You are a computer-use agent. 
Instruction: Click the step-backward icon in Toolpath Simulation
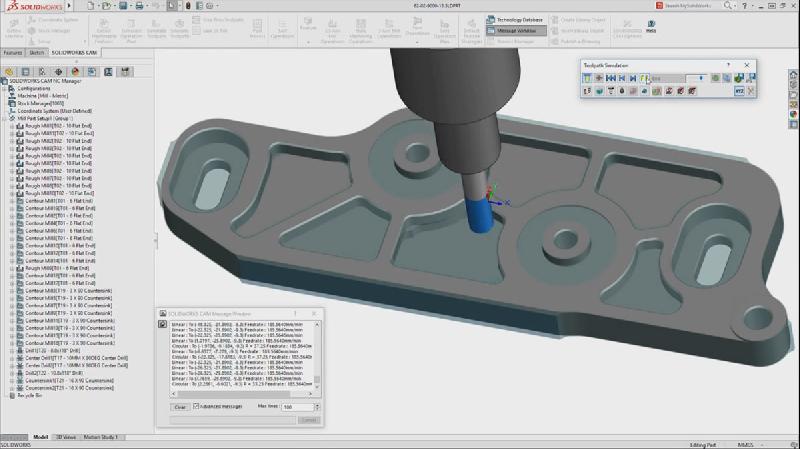[x=621, y=78]
